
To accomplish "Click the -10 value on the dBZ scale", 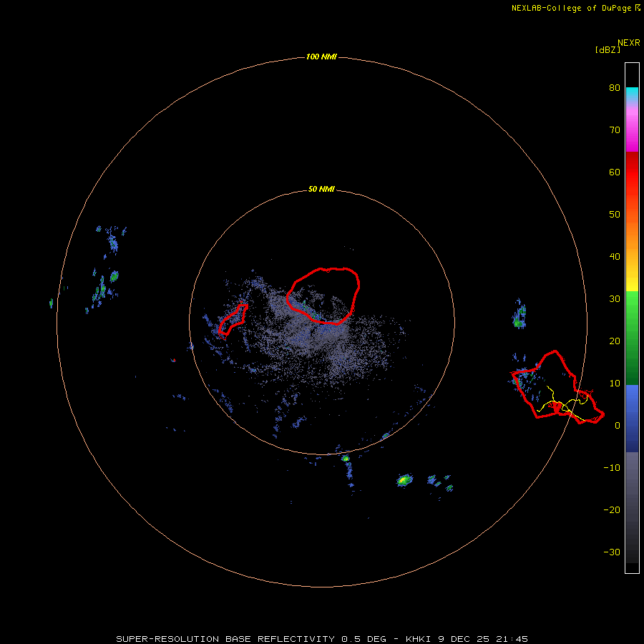I will tap(612, 468).
